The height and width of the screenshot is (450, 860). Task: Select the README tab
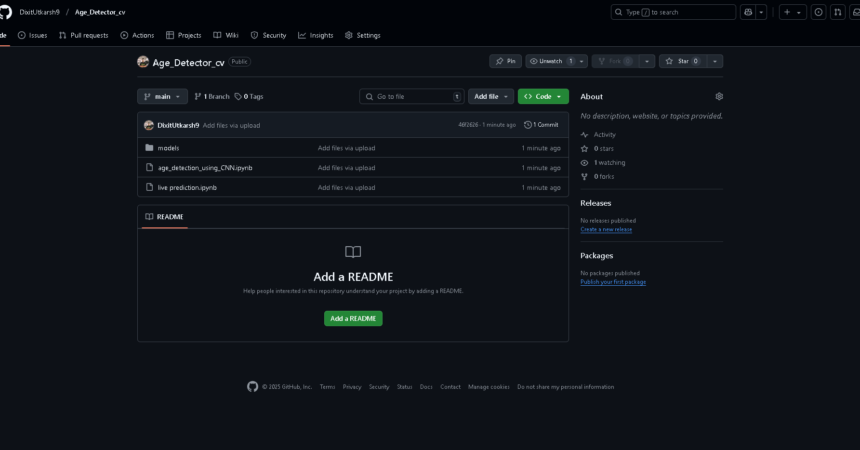[165, 217]
